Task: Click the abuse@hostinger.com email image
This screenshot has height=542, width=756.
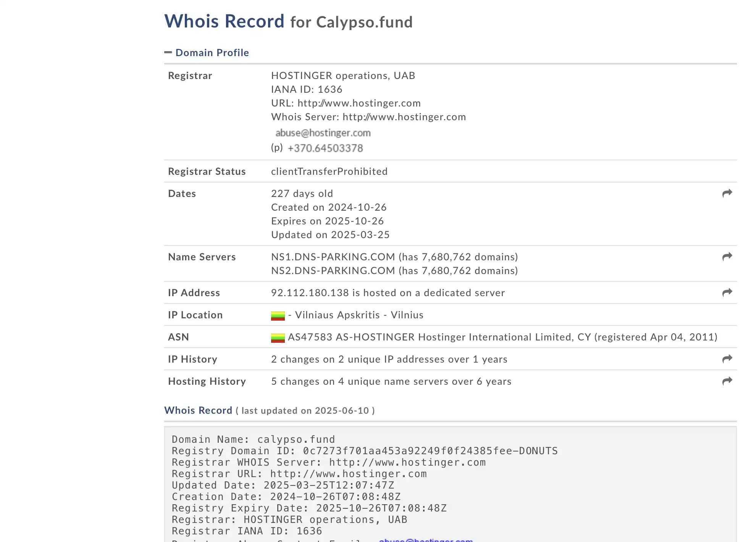Action: point(323,133)
